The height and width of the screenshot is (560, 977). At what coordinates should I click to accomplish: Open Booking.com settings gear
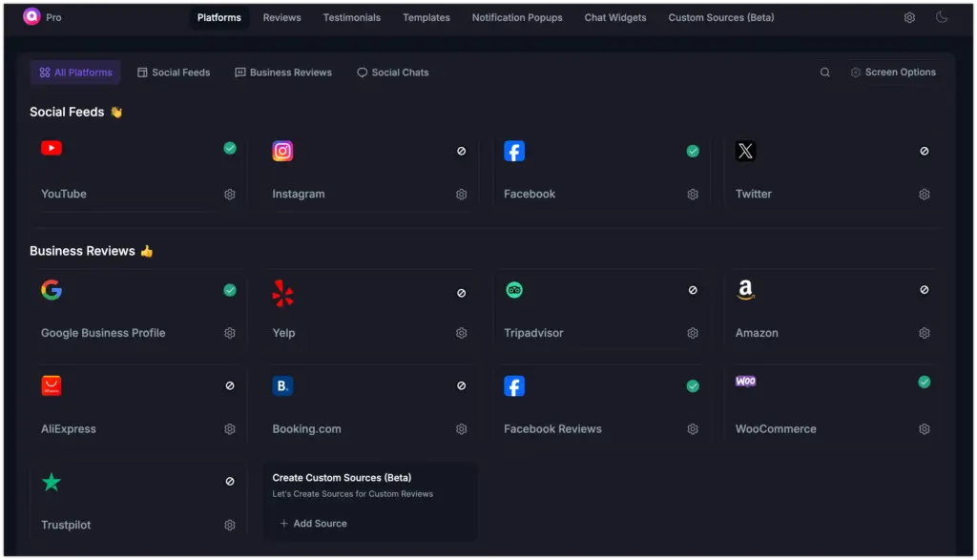tap(461, 429)
